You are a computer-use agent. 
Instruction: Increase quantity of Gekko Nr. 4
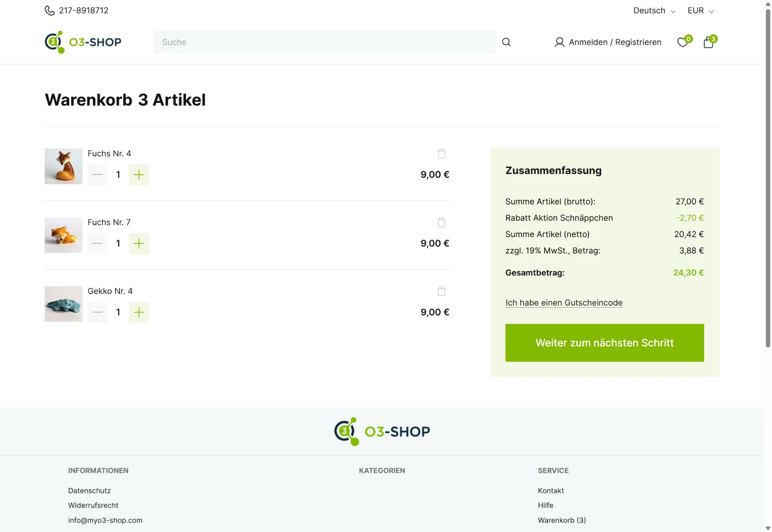pyautogui.click(x=139, y=312)
